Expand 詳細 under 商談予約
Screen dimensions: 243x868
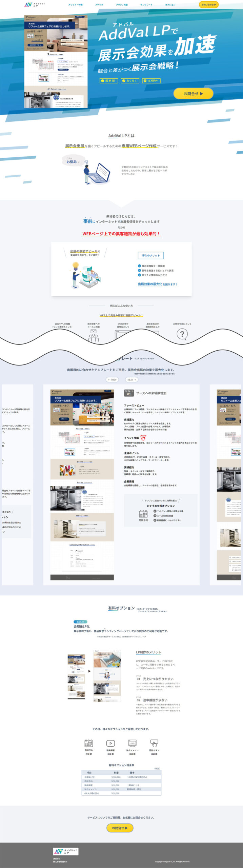(x=89, y=754)
